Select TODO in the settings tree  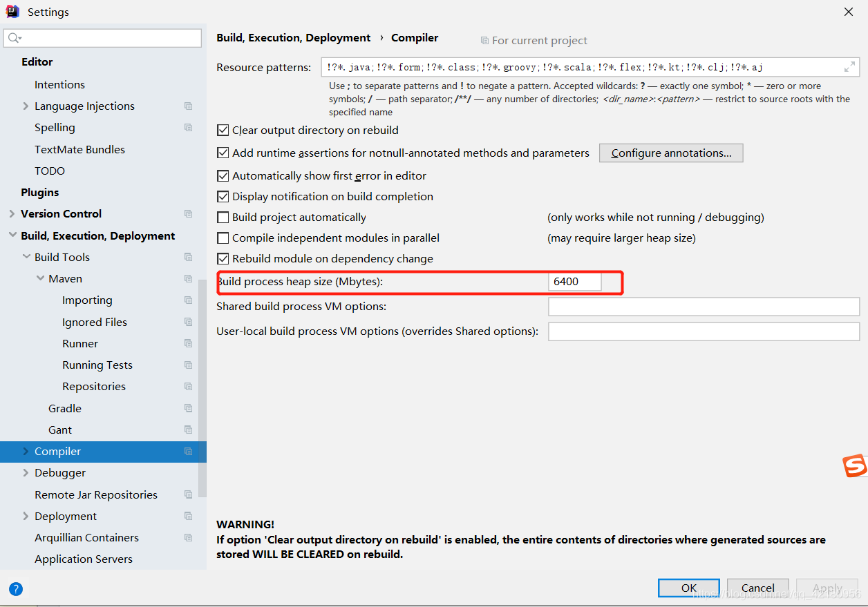(x=50, y=171)
